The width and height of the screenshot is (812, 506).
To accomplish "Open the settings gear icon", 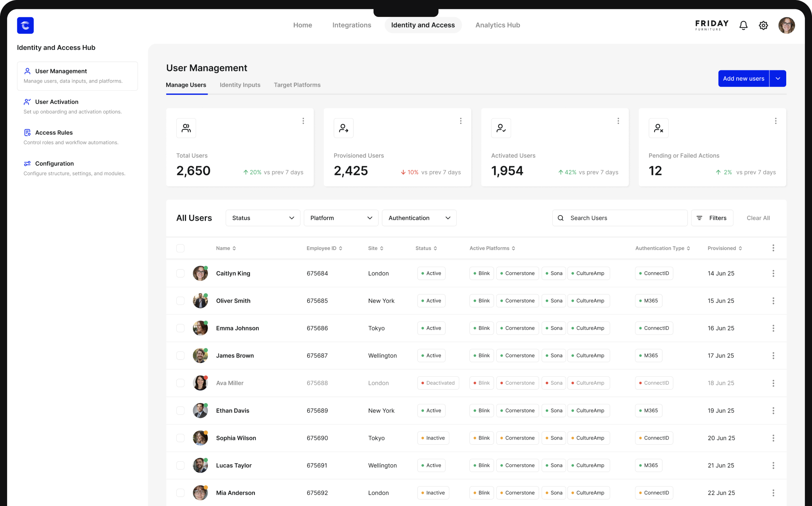I will click(x=763, y=25).
